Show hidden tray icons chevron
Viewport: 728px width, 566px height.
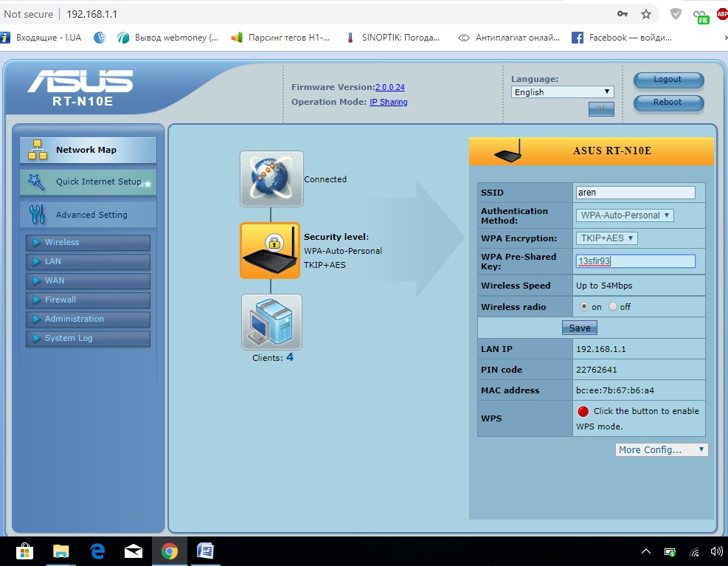(646, 551)
